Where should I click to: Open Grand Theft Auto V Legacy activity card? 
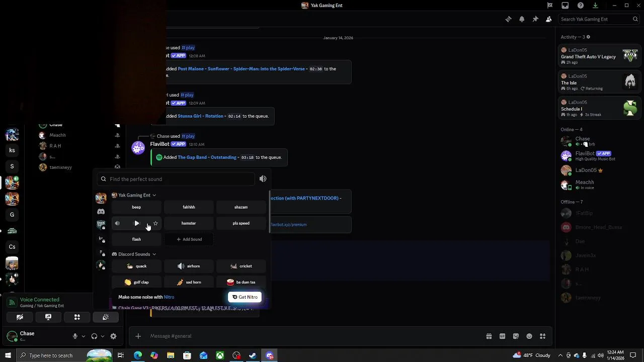coord(600,56)
